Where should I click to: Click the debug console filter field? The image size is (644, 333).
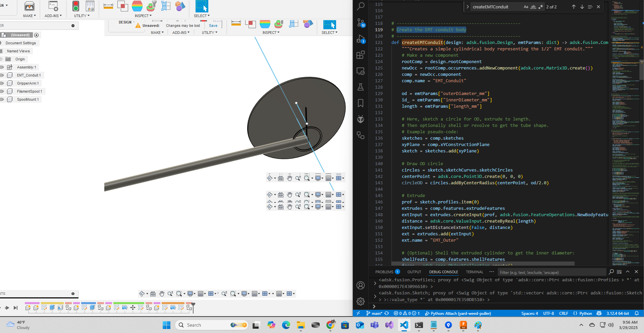pos(551,272)
